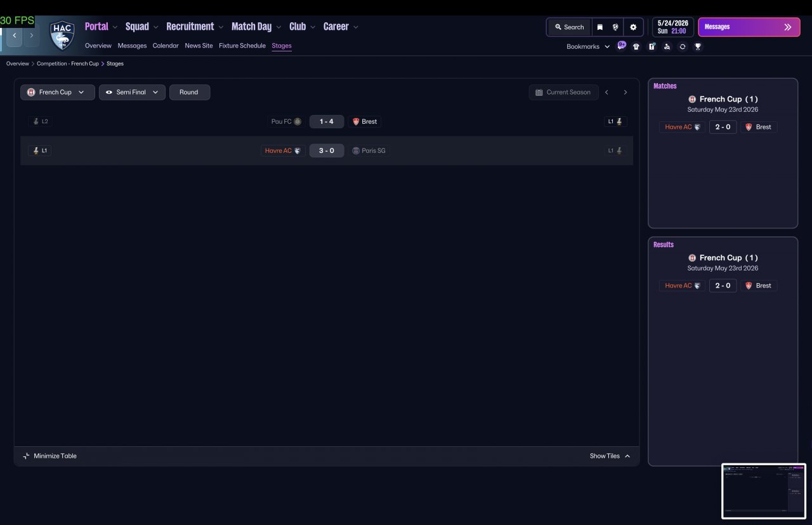Open the 2 - 0 score in Matches panel

point(723,127)
